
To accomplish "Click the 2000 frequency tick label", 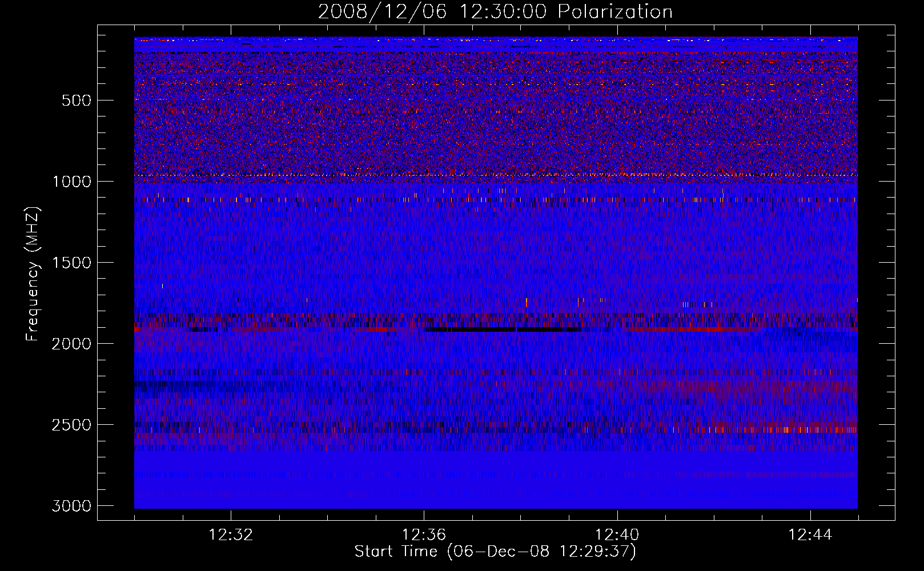I will click(71, 344).
